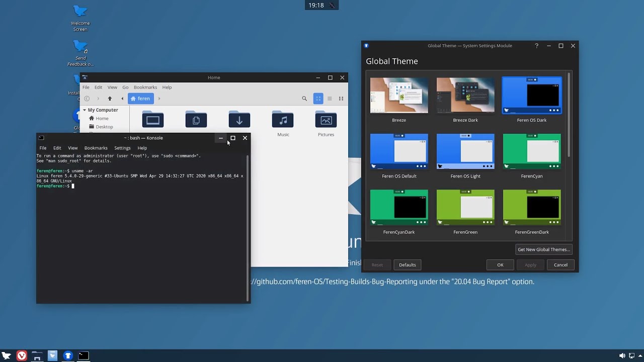This screenshot has height=362, width=644.
Task: Go forward in file manager history
Action: point(98,99)
